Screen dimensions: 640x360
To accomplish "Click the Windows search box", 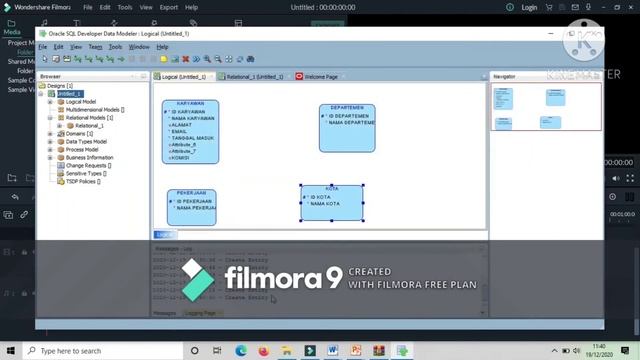I will point(102,351).
